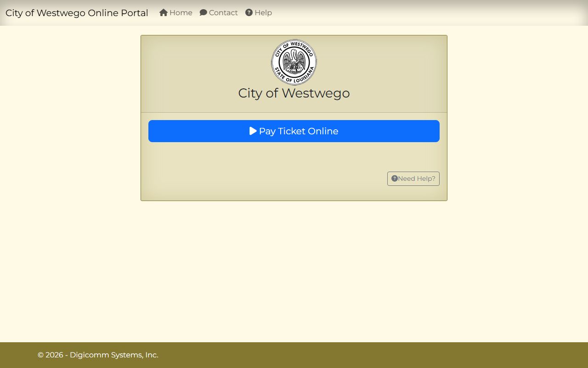
Task: Click the Digicomm Systems, Inc. footer text
Action: point(114,355)
